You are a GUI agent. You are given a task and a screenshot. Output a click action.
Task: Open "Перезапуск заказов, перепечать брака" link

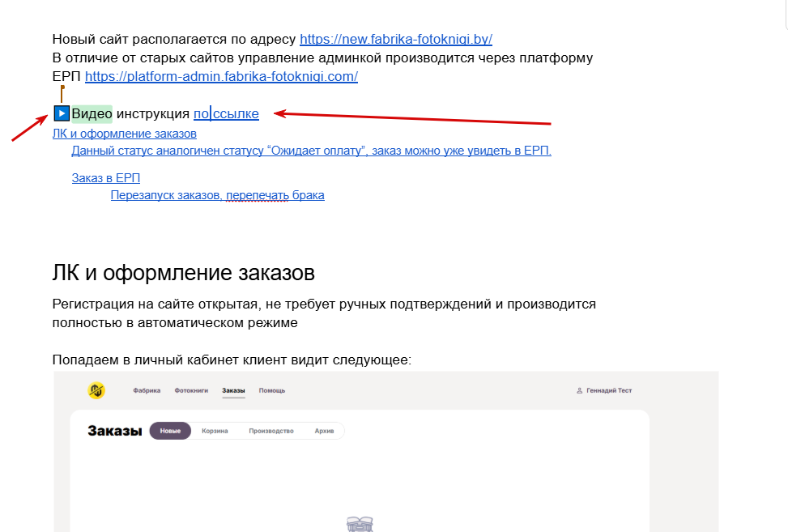point(218,195)
